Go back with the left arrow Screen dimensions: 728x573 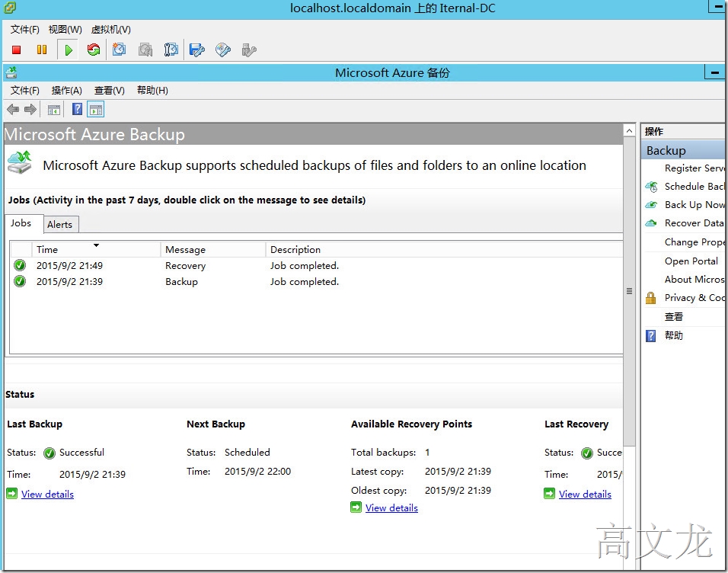click(x=13, y=110)
